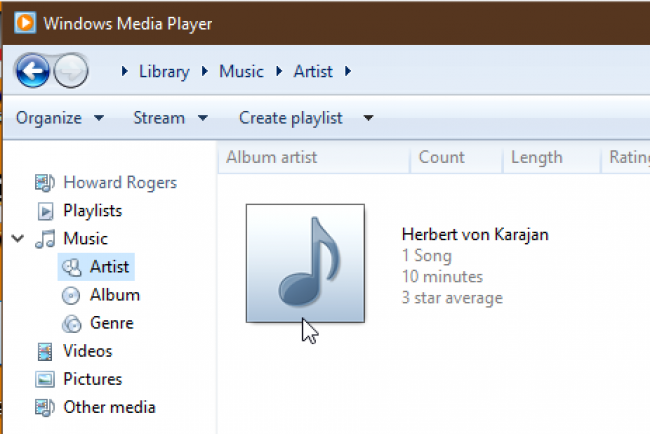
Task: Open the Organize dropdown menu
Action: pyautogui.click(x=59, y=118)
